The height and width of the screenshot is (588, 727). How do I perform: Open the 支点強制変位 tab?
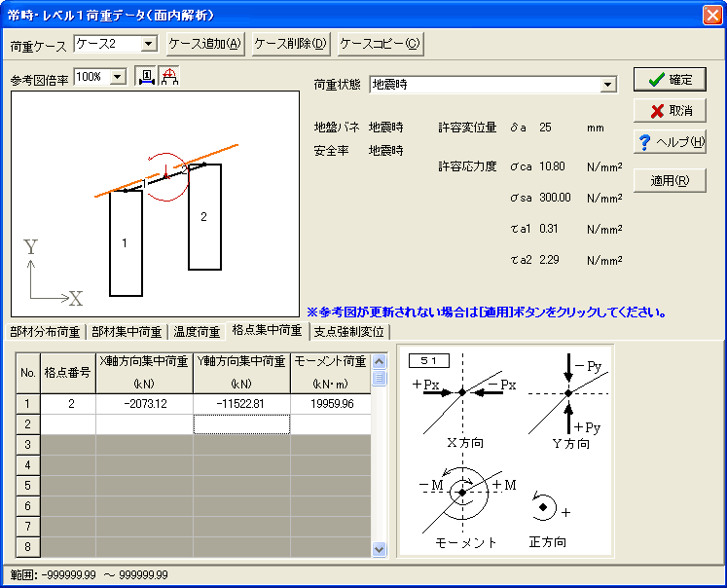(349, 332)
